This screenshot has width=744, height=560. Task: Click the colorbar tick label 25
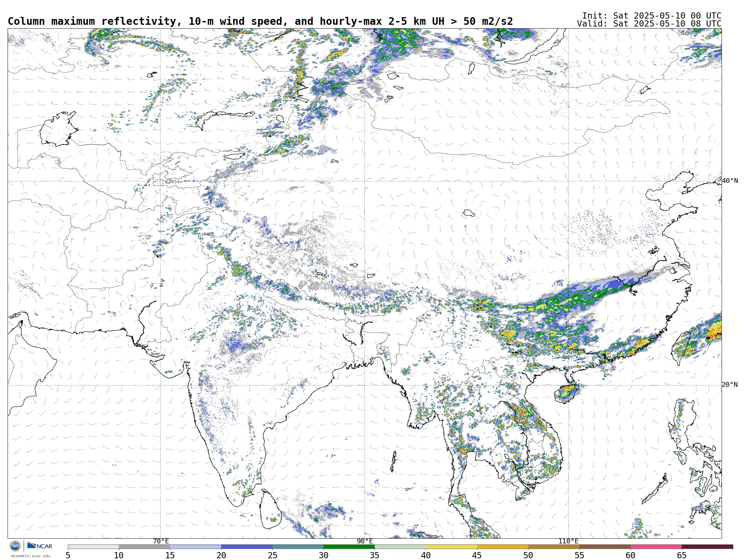(x=272, y=556)
